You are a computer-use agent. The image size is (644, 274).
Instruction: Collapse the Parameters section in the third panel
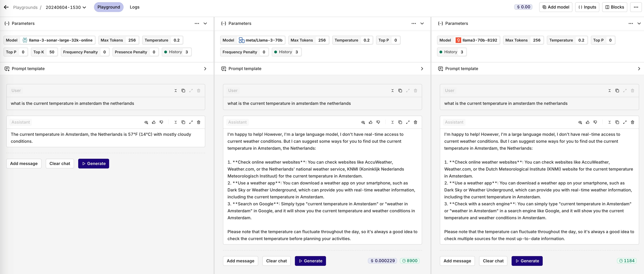point(639,23)
